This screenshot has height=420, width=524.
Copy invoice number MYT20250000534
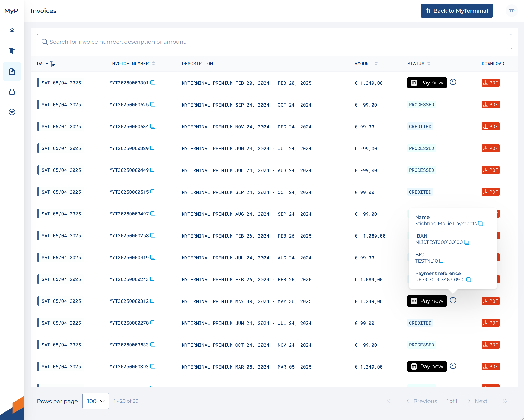click(153, 126)
